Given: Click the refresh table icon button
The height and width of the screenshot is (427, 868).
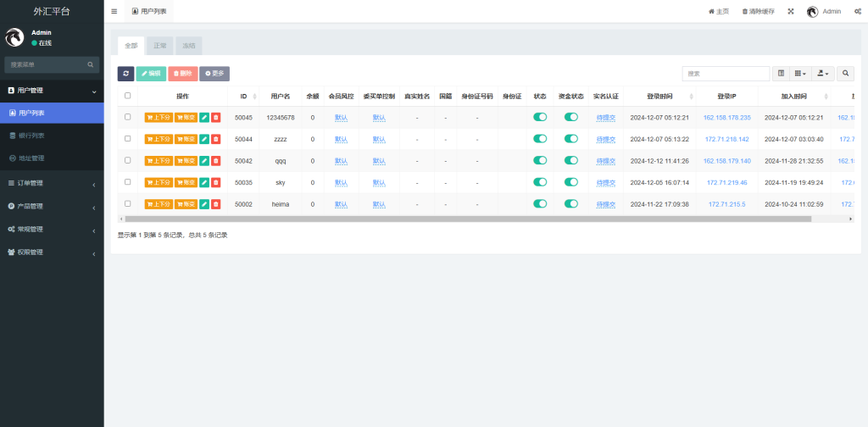Looking at the screenshot, I should (x=125, y=74).
